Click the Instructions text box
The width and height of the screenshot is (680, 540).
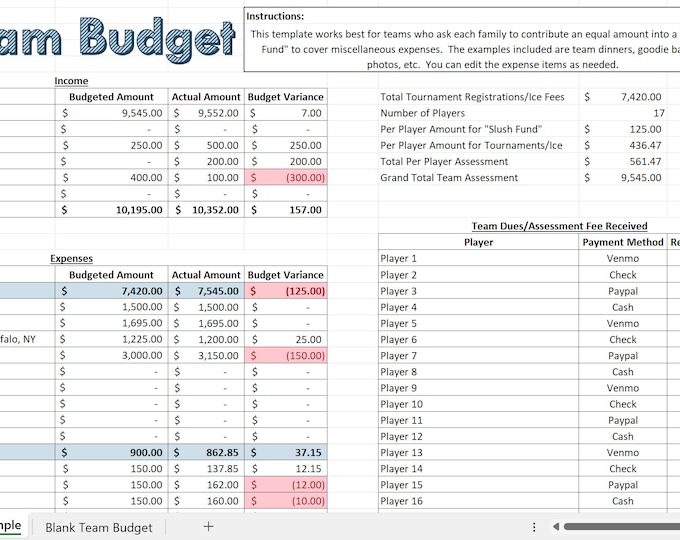coord(462,40)
